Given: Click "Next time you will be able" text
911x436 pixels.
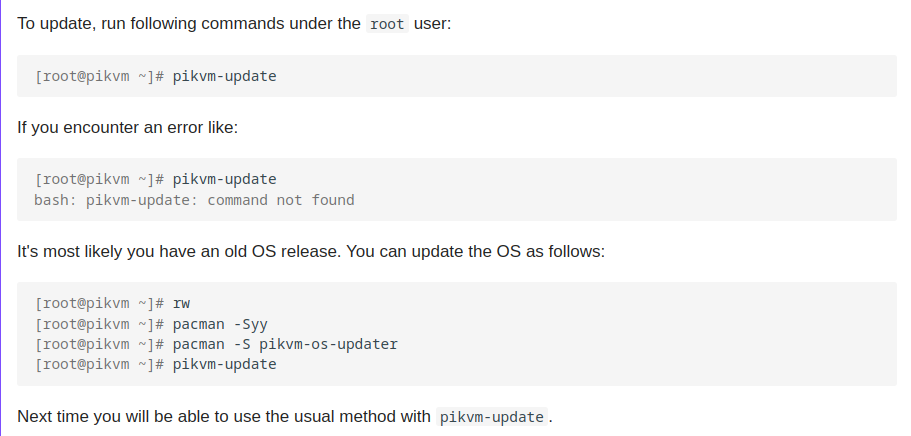Looking at the screenshot, I should click(x=110, y=417).
